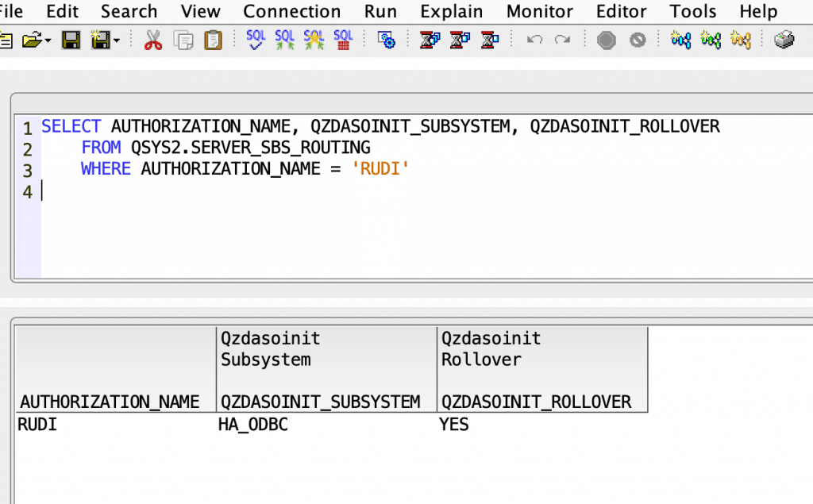Viewport: 813px width, 504px height.
Task: Open the Connection menu
Action: point(291,12)
